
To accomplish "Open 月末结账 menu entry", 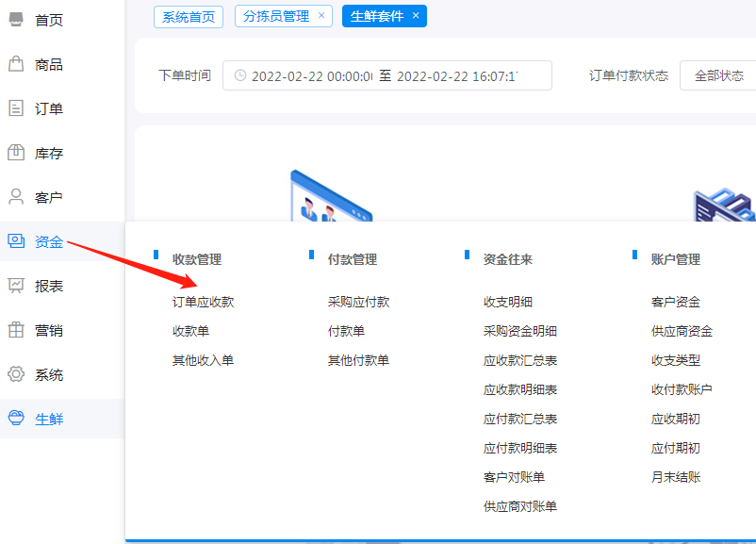I will click(x=676, y=477).
